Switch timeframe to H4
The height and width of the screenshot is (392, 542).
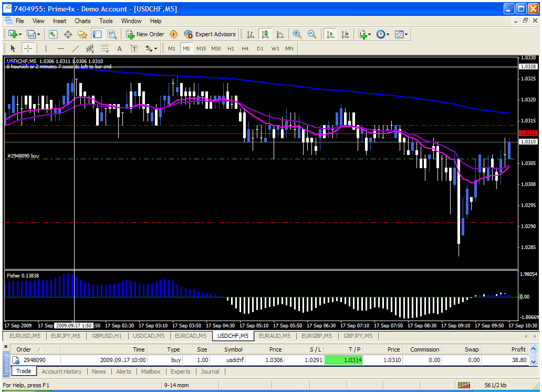(x=245, y=49)
